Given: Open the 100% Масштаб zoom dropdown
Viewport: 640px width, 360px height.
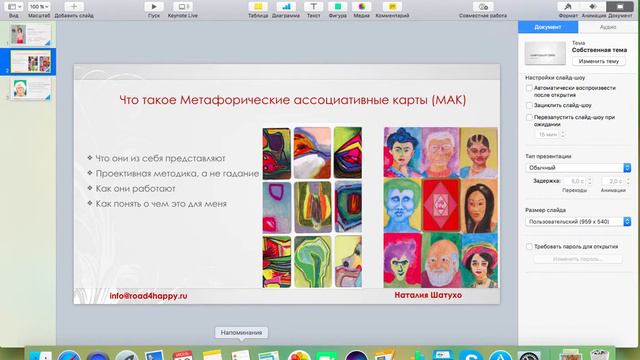Looking at the screenshot, I should tap(39, 7).
